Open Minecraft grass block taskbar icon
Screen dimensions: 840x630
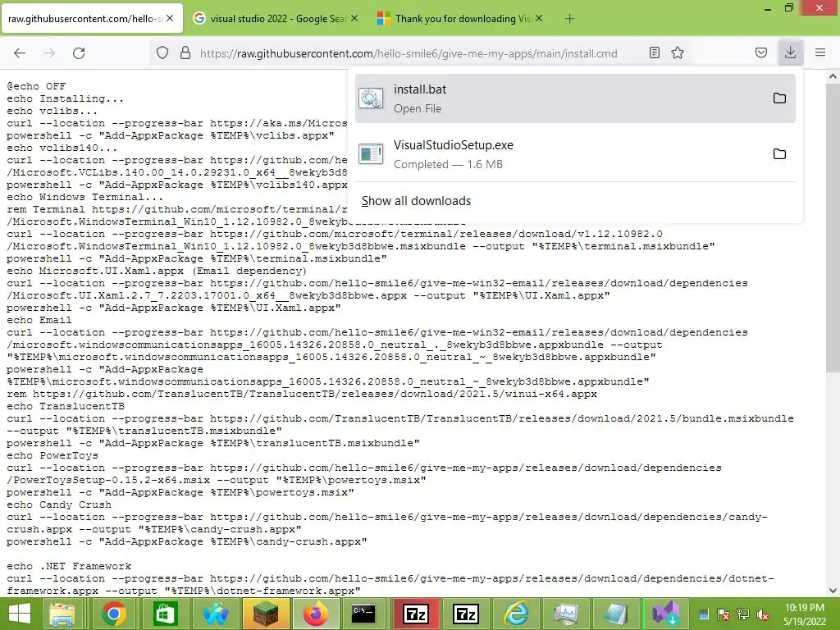point(266,614)
